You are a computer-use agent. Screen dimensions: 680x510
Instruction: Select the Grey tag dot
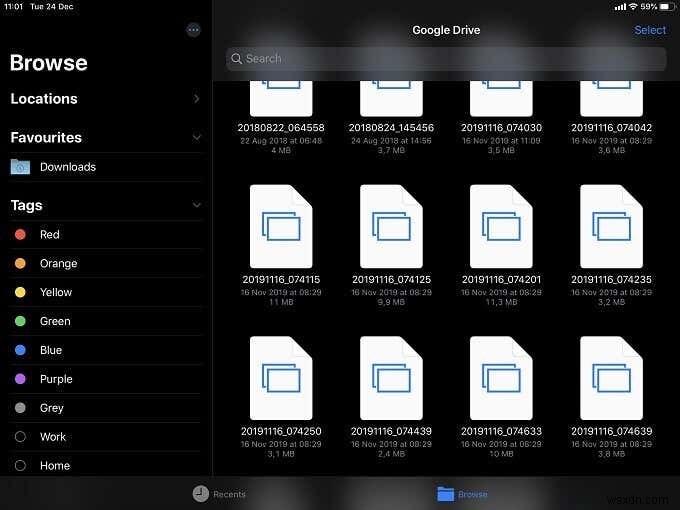click(x=20, y=408)
